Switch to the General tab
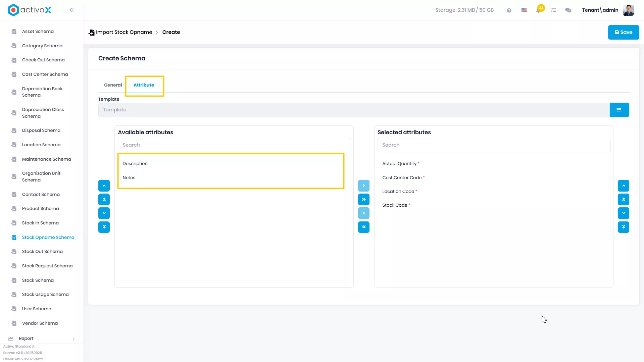This screenshot has width=644, height=362. point(113,85)
